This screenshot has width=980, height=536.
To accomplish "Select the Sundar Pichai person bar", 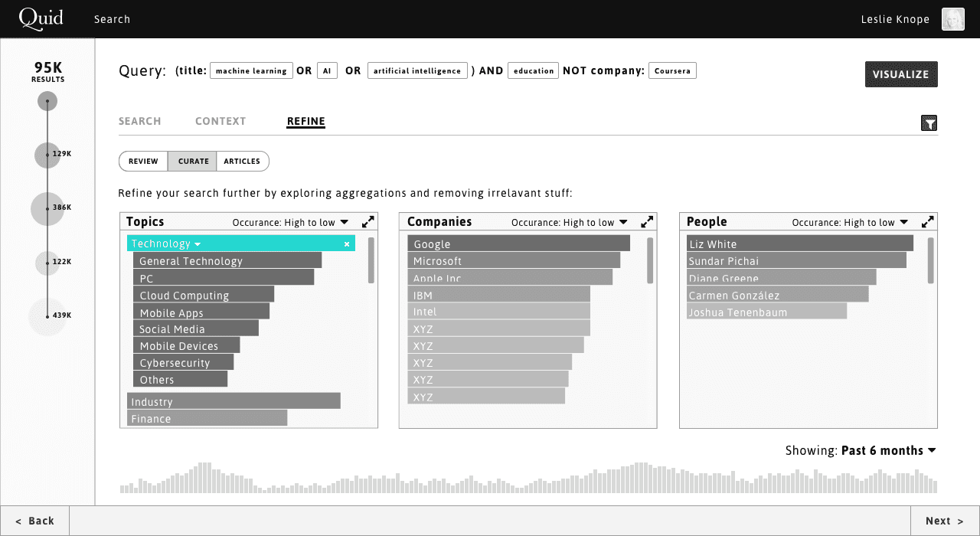I will click(x=796, y=260).
